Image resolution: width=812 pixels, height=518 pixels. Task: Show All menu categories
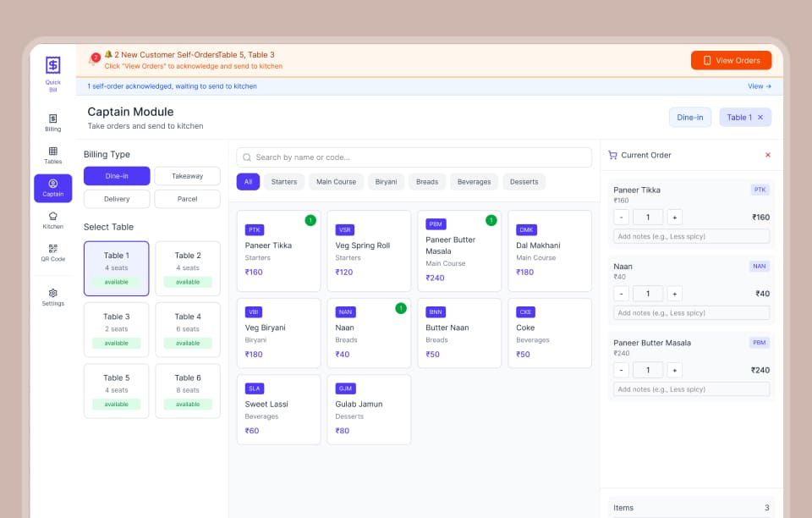(x=248, y=182)
